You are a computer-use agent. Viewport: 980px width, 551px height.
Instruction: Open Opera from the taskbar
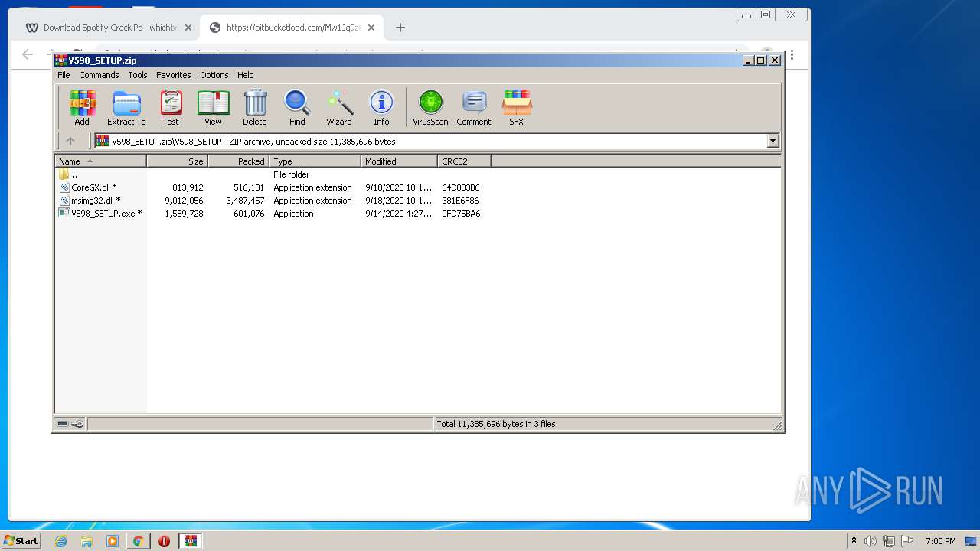[164, 541]
